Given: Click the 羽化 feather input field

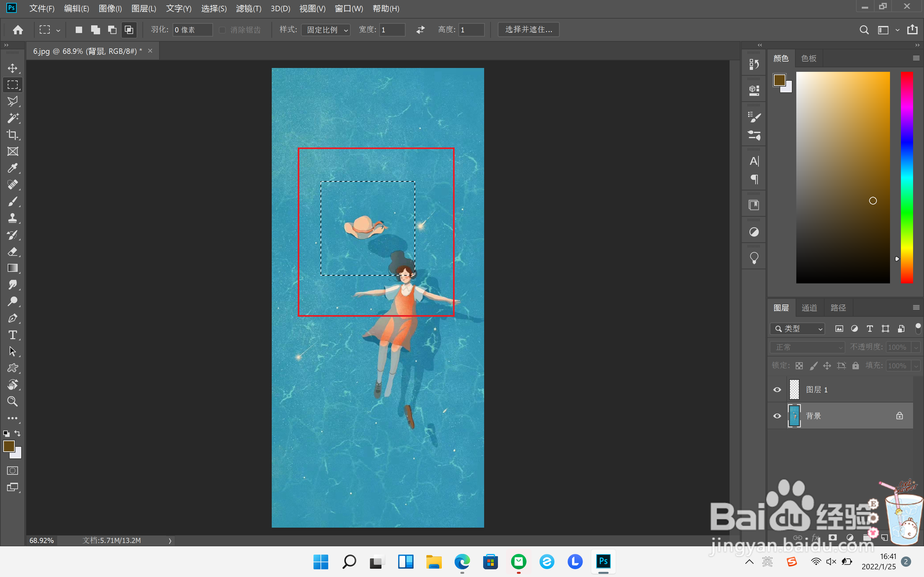Looking at the screenshot, I should [x=192, y=30].
